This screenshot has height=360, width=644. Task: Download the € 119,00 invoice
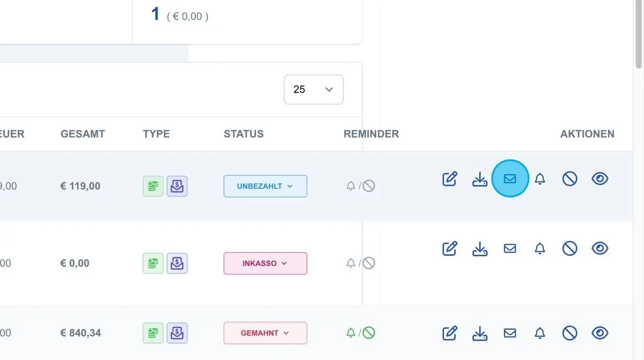click(480, 178)
